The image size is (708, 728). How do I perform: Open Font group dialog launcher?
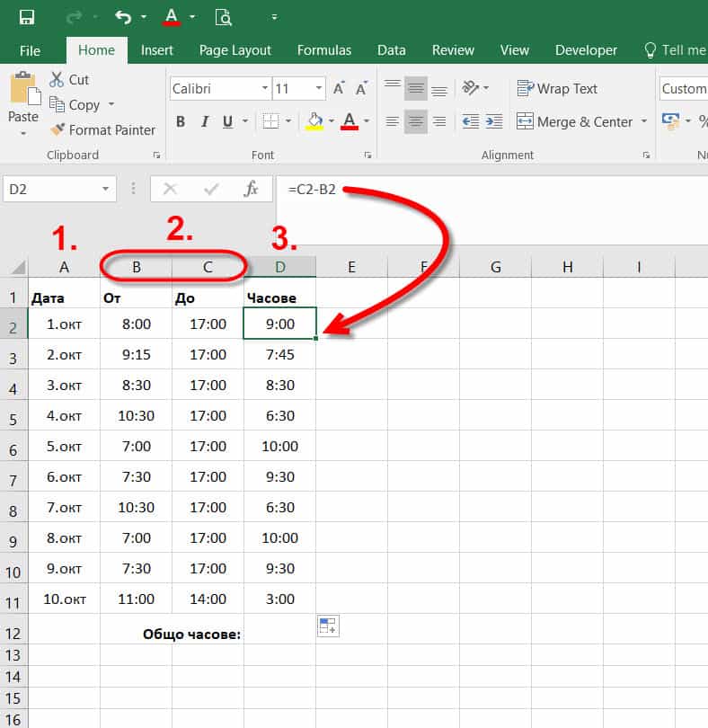click(367, 155)
